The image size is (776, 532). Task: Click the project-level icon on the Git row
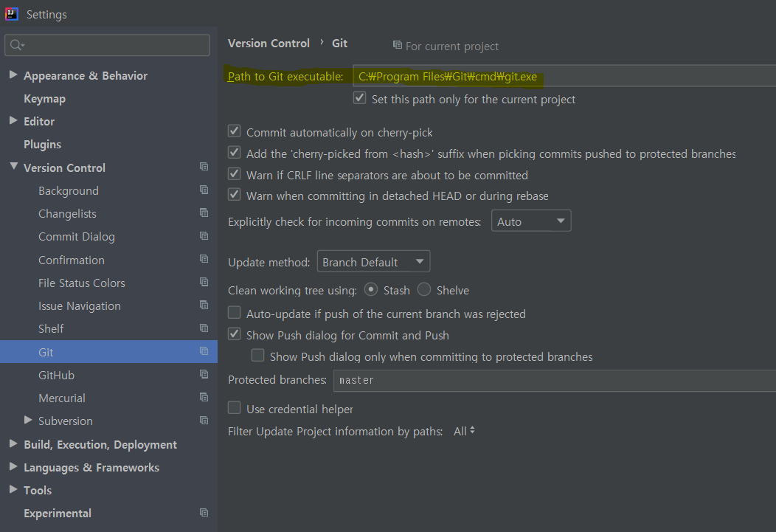click(x=204, y=351)
